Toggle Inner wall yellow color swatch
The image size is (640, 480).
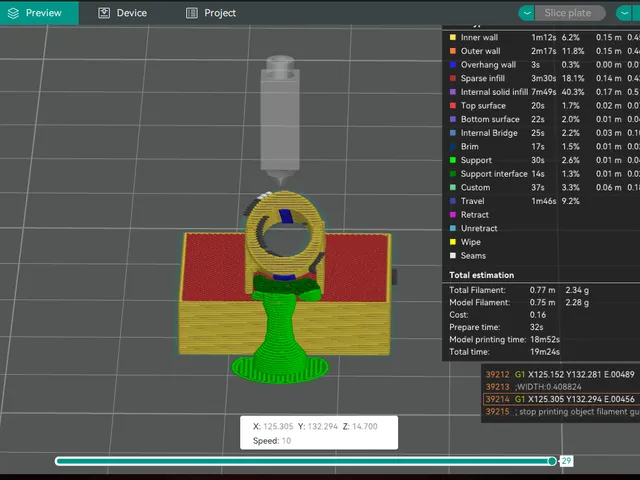[453, 38]
